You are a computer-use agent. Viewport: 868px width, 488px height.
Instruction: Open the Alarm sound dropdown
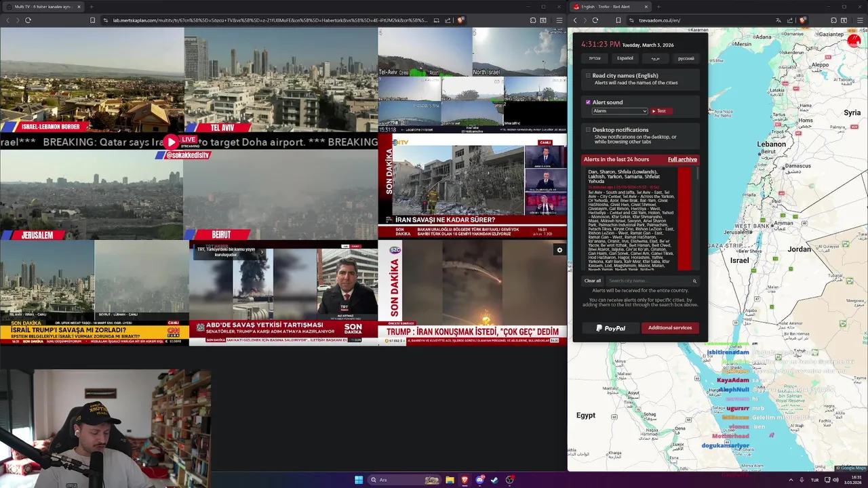tap(620, 111)
